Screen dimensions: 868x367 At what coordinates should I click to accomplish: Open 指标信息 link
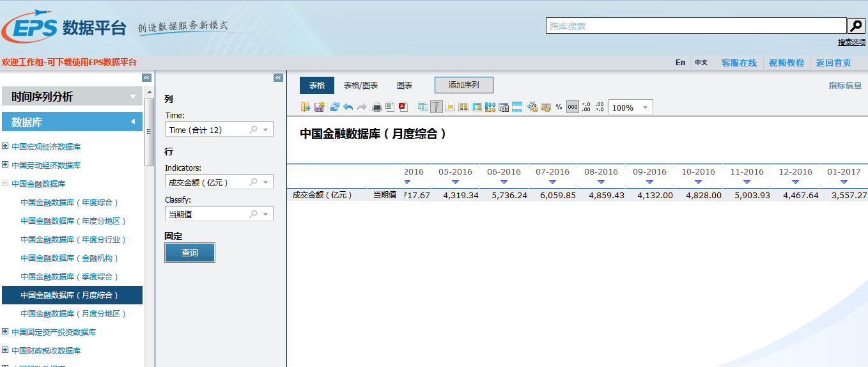click(x=845, y=85)
